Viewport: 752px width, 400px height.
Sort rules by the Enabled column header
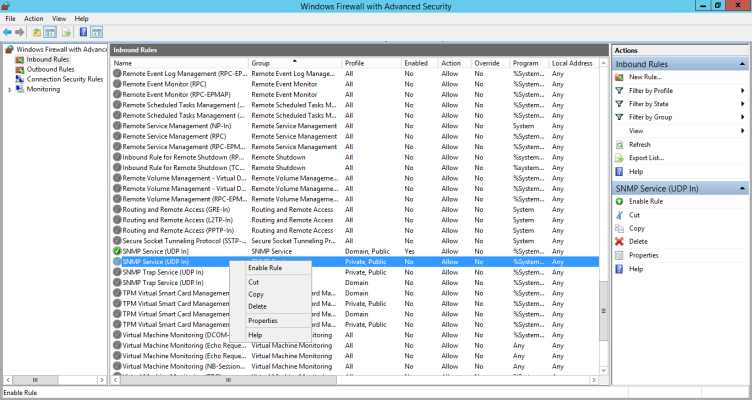pos(416,63)
